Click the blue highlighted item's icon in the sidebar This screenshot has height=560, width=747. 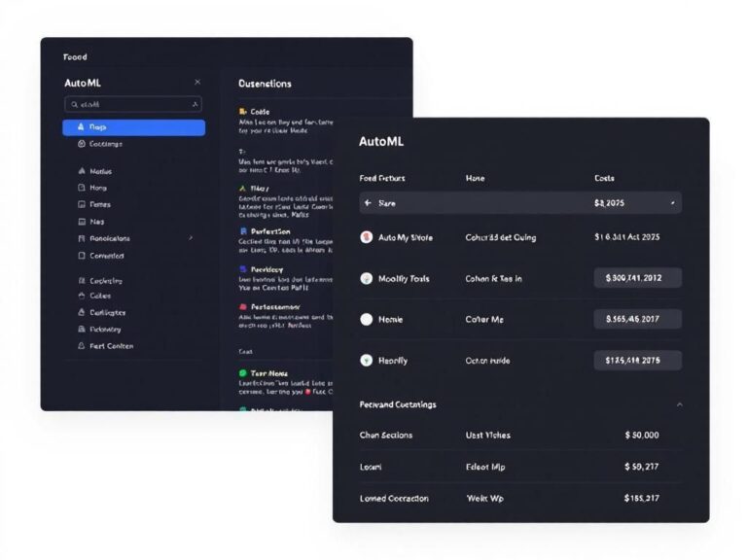click(81, 127)
